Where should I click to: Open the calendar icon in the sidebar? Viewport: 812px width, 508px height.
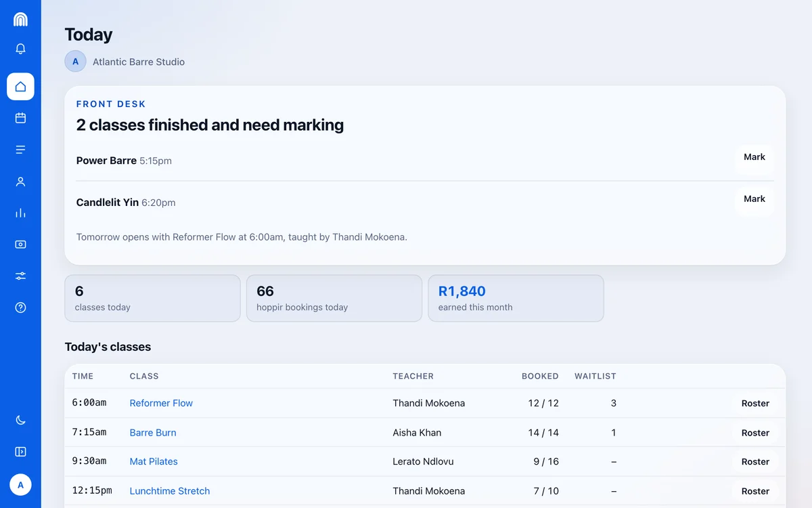[x=20, y=118]
